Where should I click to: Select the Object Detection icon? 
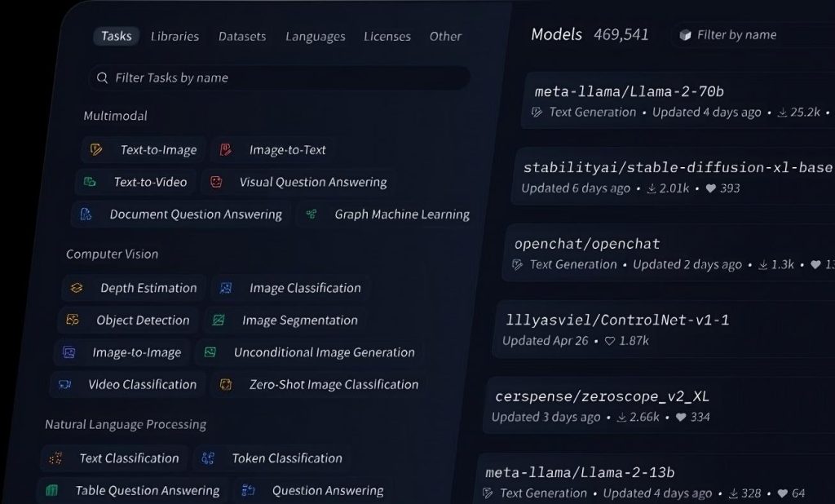pos(72,320)
